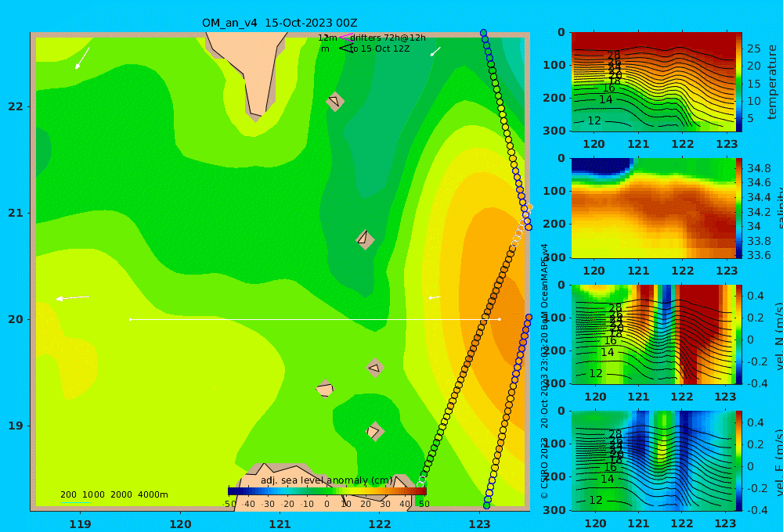Click the bottom green circle of eastern track
The width and height of the screenshot is (783, 532).
click(x=486, y=505)
